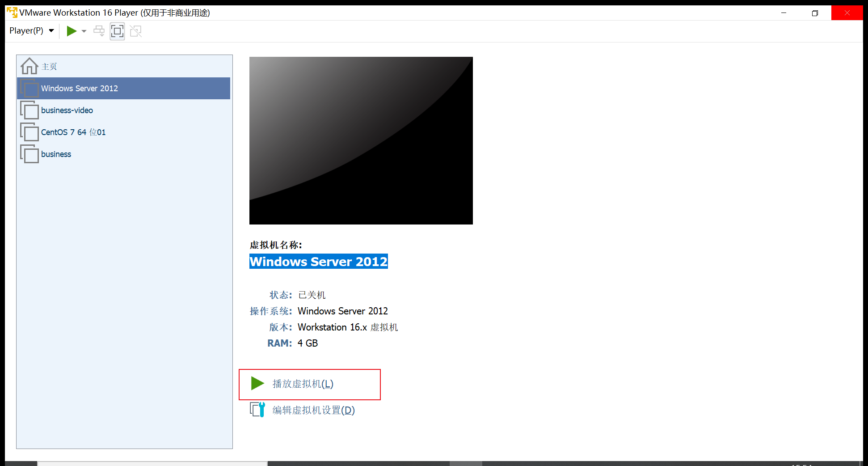Select the business-video virtual machine
Screen dimensions: 868x466
click(67, 110)
